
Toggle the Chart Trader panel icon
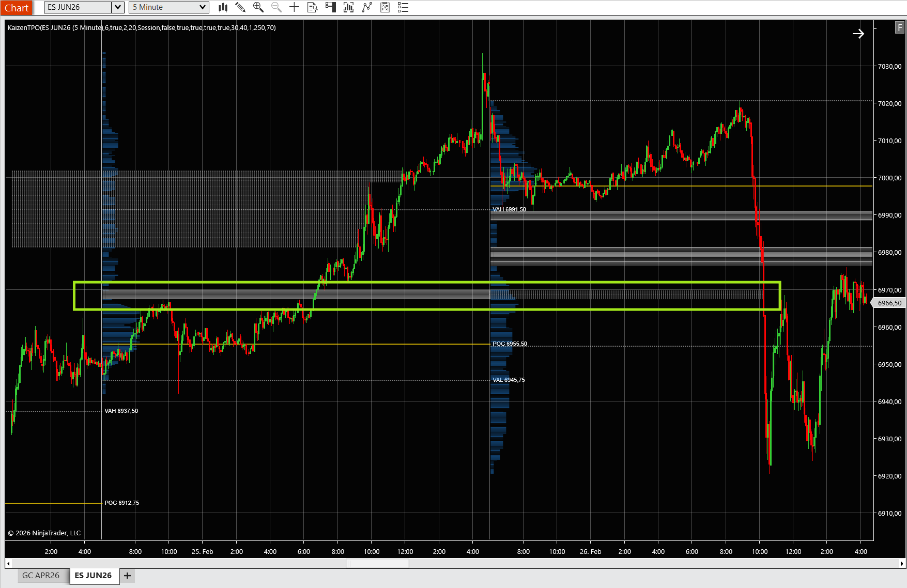pyautogui.click(x=330, y=7)
